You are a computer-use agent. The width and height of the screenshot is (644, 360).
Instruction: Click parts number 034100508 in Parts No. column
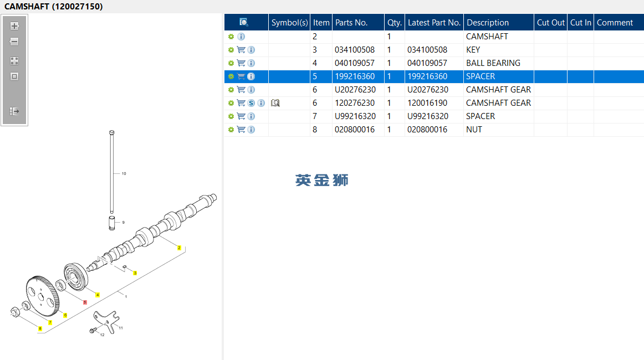[x=355, y=50]
